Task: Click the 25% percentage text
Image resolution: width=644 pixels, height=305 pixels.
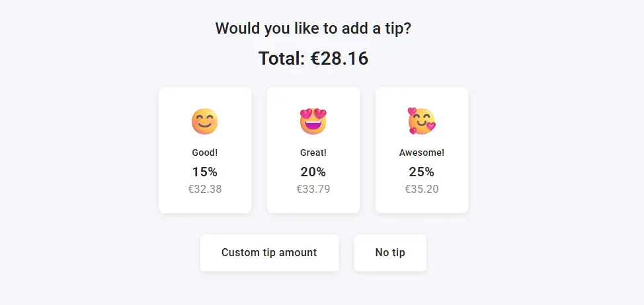Action: tap(422, 172)
